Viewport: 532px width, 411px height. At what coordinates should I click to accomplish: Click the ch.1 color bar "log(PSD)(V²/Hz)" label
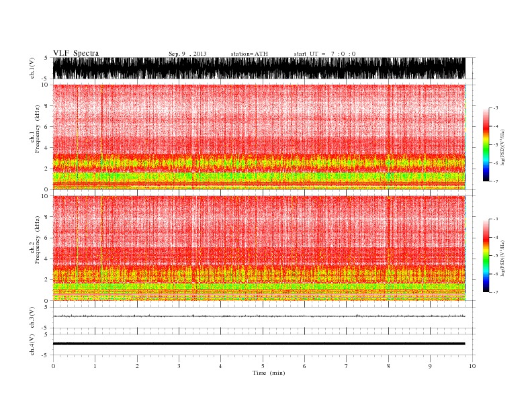pos(502,147)
